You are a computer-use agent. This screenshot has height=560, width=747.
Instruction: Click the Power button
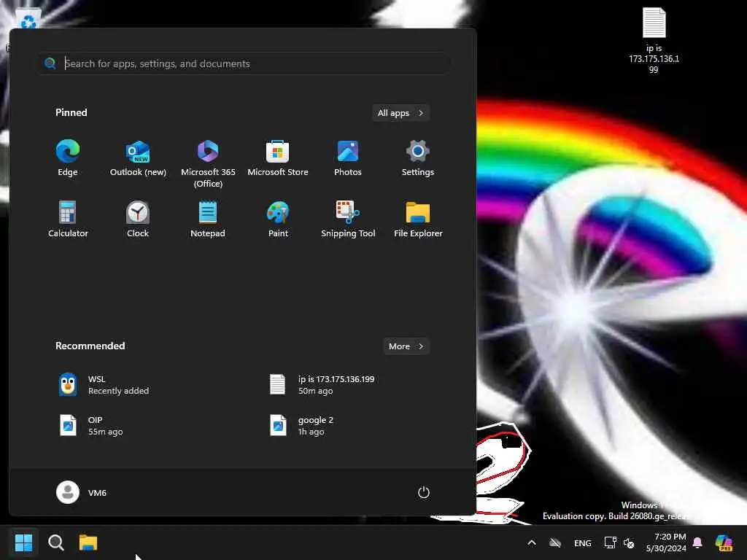point(424,492)
